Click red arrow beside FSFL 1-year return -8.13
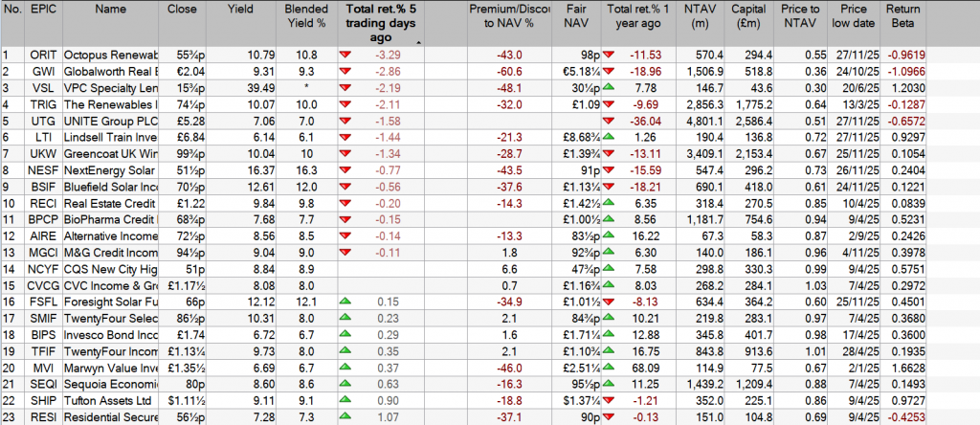This screenshot has width=980, height=425. coord(610,302)
